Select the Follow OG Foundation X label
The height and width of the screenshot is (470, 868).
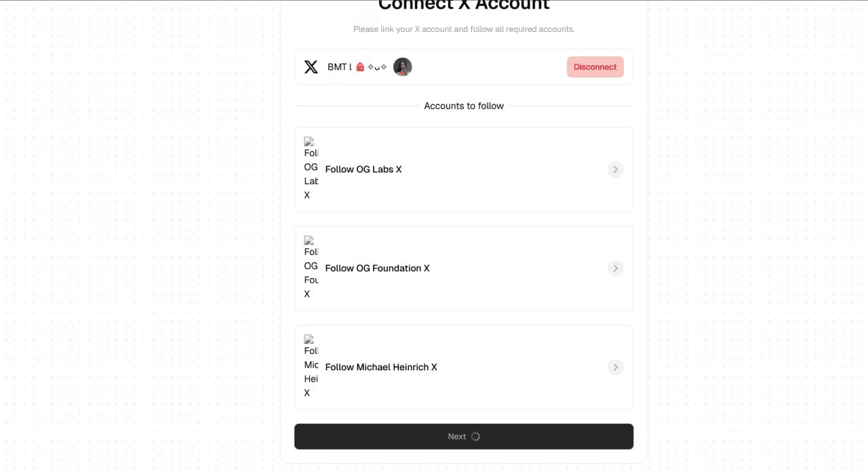click(378, 269)
